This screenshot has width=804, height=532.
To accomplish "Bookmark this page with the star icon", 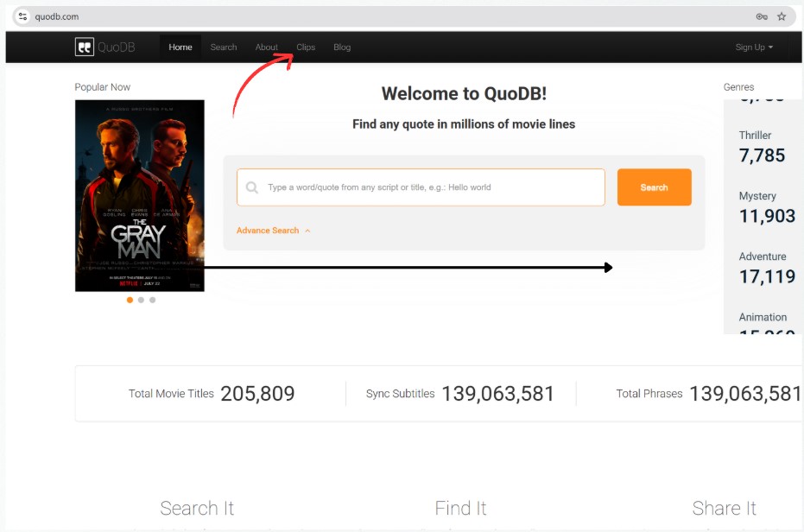I will click(782, 16).
